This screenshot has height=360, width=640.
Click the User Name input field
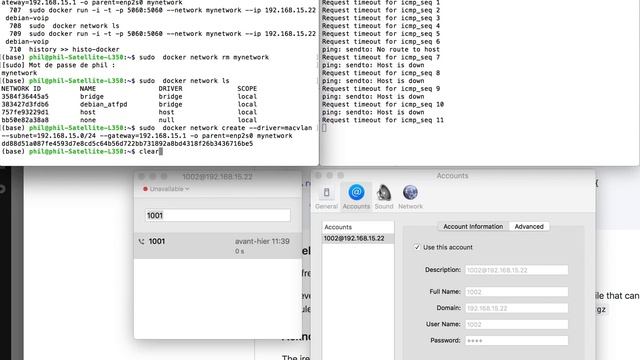pos(516,324)
